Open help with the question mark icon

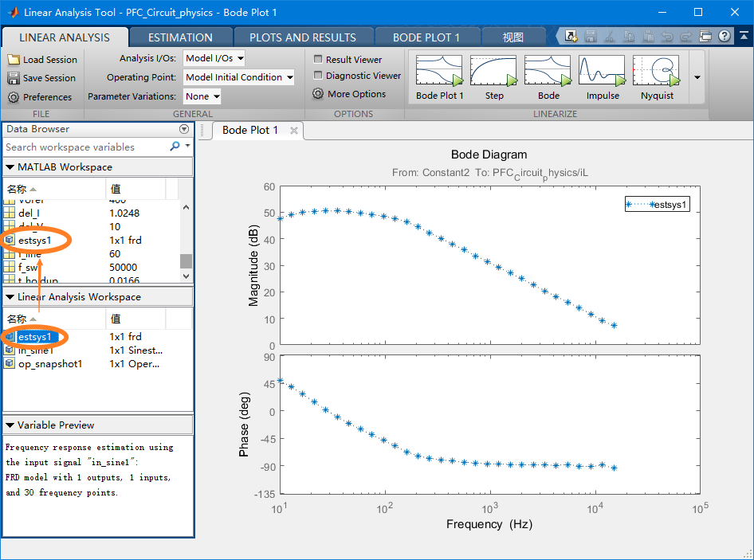pyautogui.click(x=725, y=36)
